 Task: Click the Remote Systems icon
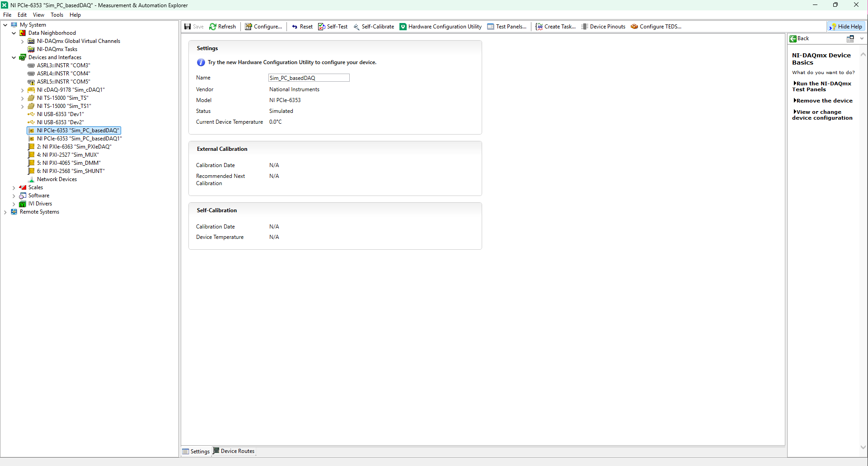14,212
